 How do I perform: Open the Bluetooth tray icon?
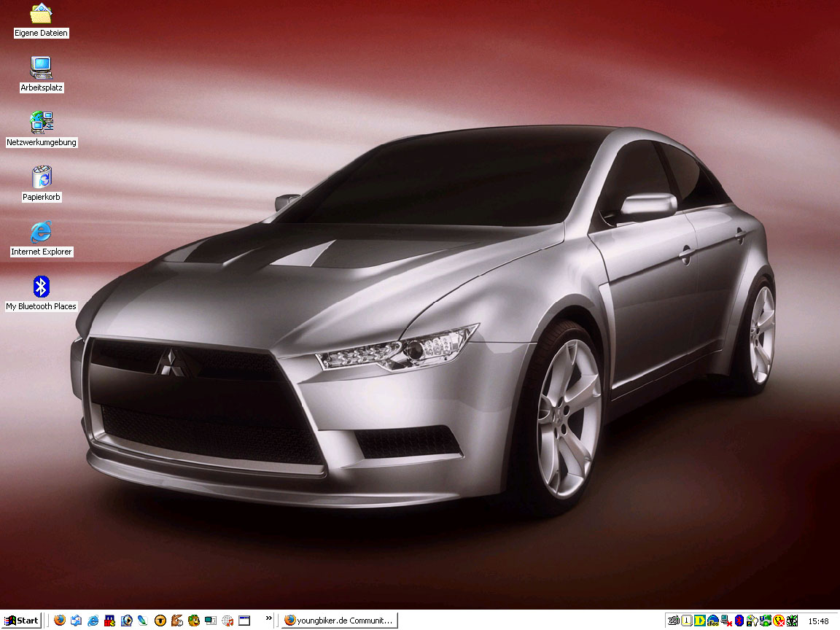click(x=739, y=621)
